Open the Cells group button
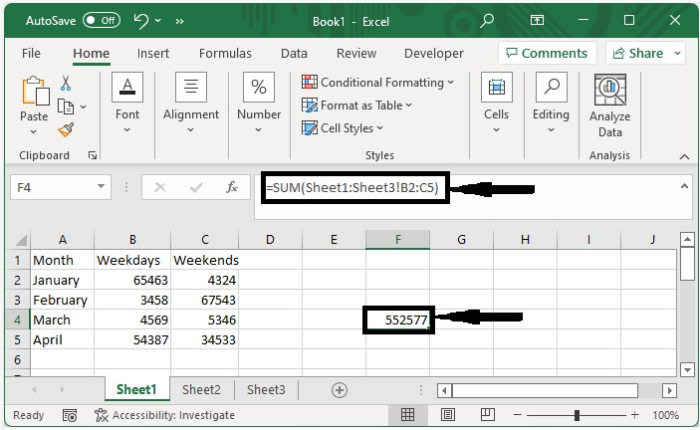The width and height of the screenshot is (700, 430). coord(496,103)
